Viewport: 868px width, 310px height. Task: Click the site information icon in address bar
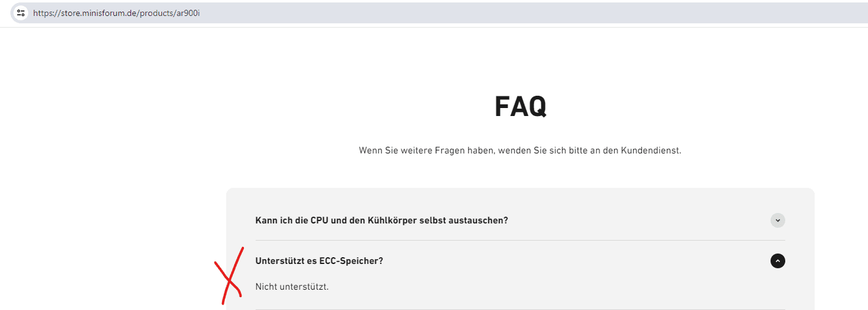point(21,13)
